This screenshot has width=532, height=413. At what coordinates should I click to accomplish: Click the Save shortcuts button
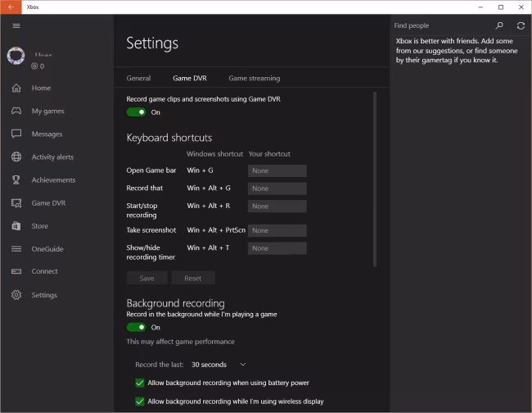(147, 278)
